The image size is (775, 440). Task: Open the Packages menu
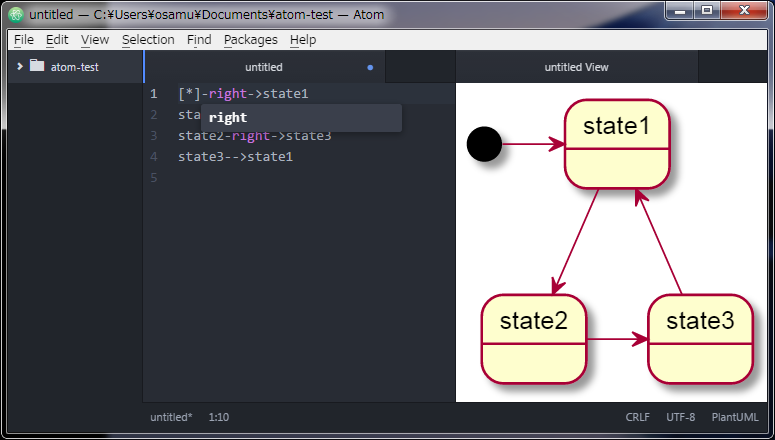[251, 40]
